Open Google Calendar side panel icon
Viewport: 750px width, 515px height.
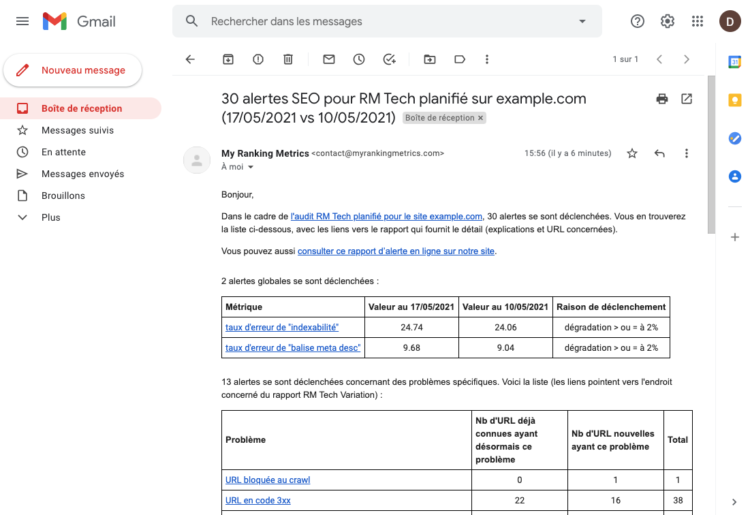pyautogui.click(x=735, y=62)
